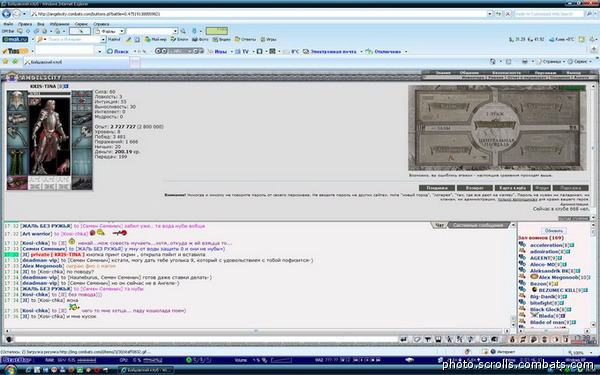This screenshot has width=600, height=375.
Task: Click the Карта клуба button
Action: tap(512, 188)
